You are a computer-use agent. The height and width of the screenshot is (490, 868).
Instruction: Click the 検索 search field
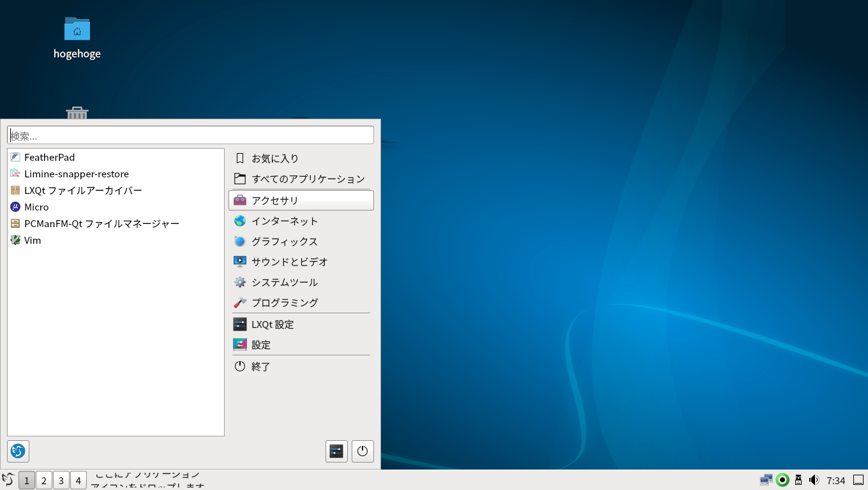[x=190, y=135]
